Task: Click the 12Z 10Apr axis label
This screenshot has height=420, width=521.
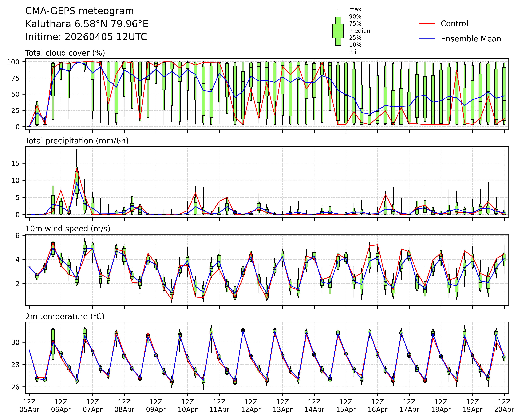Action: click(x=188, y=406)
